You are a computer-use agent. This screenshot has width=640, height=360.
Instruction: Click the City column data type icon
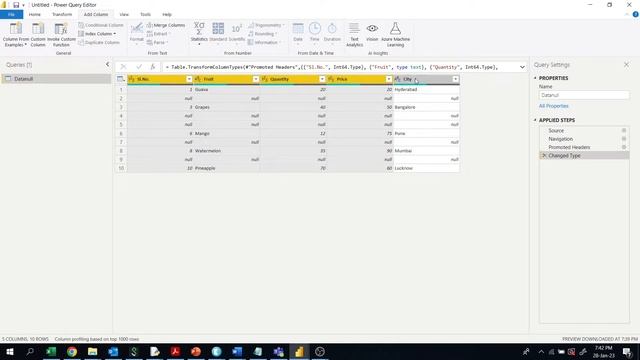click(x=398, y=79)
